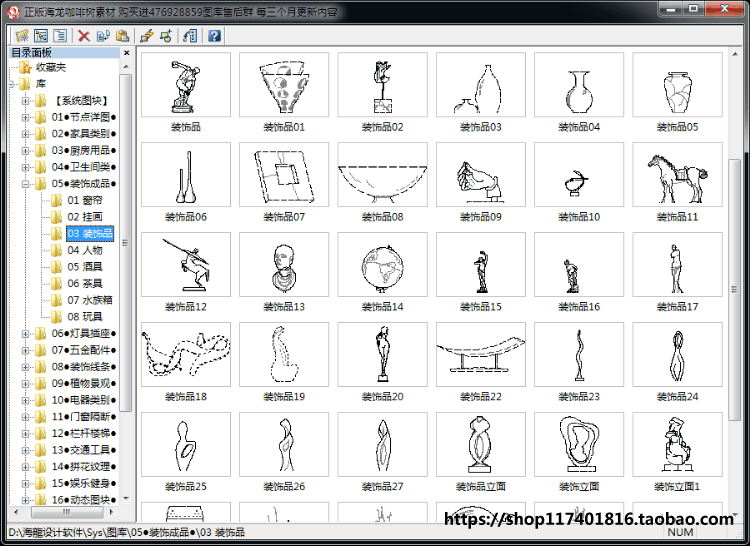Expand the 06●灯具插座 tree node

pos(25,334)
